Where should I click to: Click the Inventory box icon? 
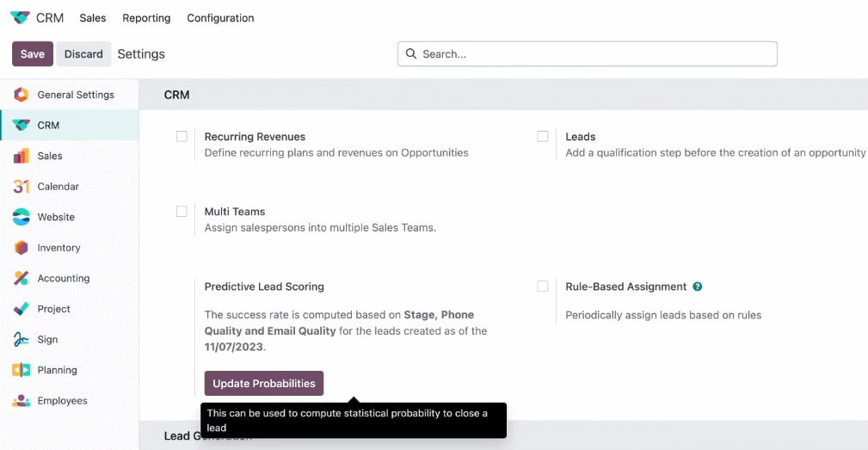tap(21, 248)
